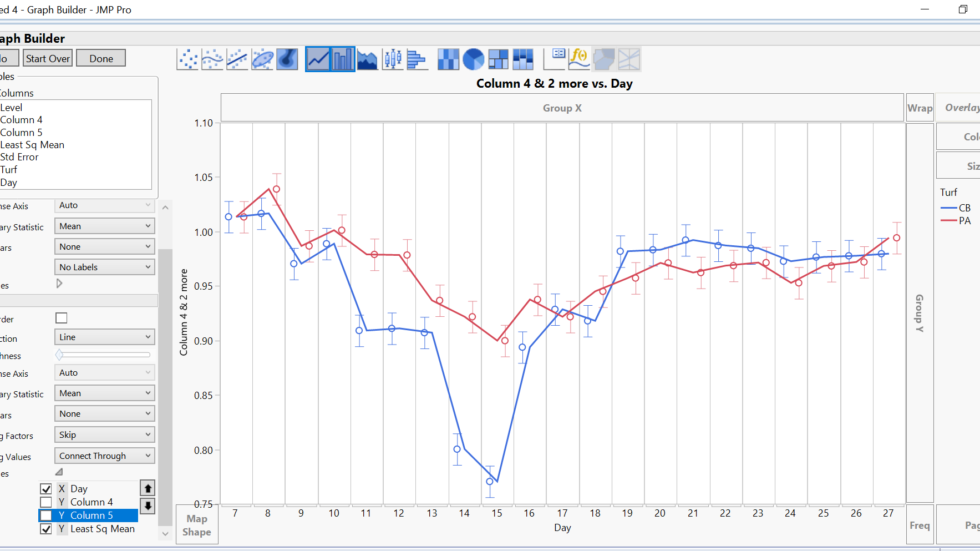Open the None dropdown above No Labels
This screenshot has height=551, width=980.
pyautogui.click(x=105, y=246)
